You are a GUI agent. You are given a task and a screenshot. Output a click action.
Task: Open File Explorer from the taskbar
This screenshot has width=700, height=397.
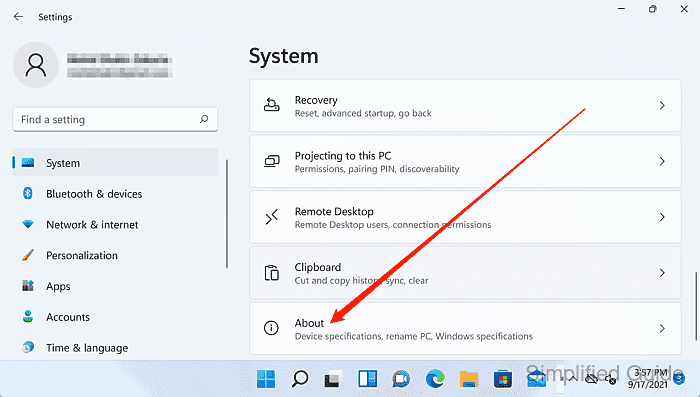[469, 379]
